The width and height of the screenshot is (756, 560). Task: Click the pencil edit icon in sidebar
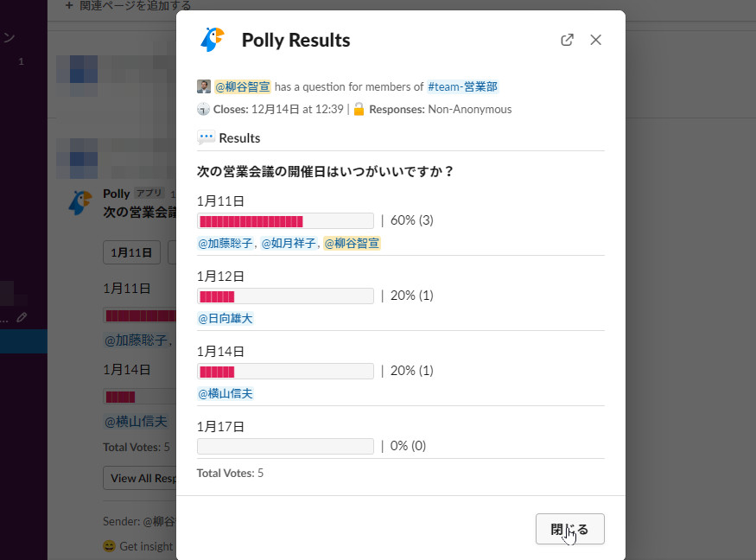pyautogui.click(x=22, y=317)
